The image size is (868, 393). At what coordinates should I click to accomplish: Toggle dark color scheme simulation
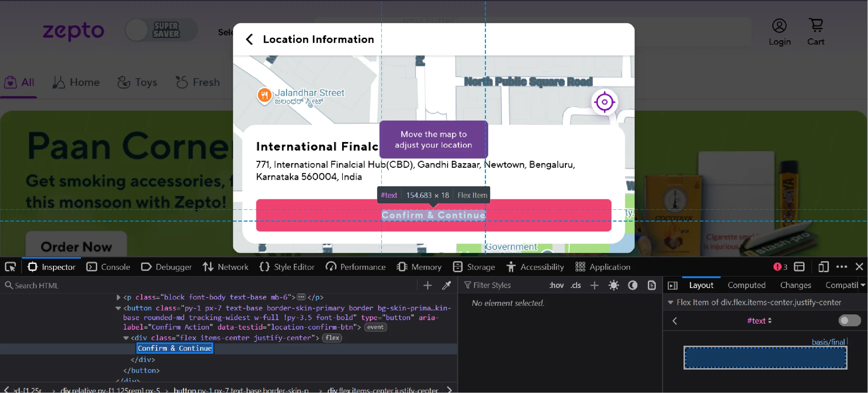633,285
